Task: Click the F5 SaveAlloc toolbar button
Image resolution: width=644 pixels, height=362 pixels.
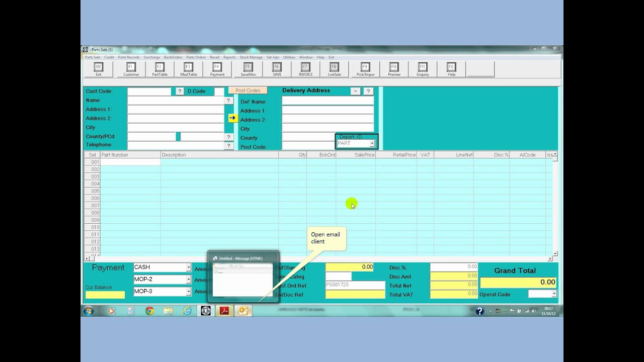Action: 248,69
